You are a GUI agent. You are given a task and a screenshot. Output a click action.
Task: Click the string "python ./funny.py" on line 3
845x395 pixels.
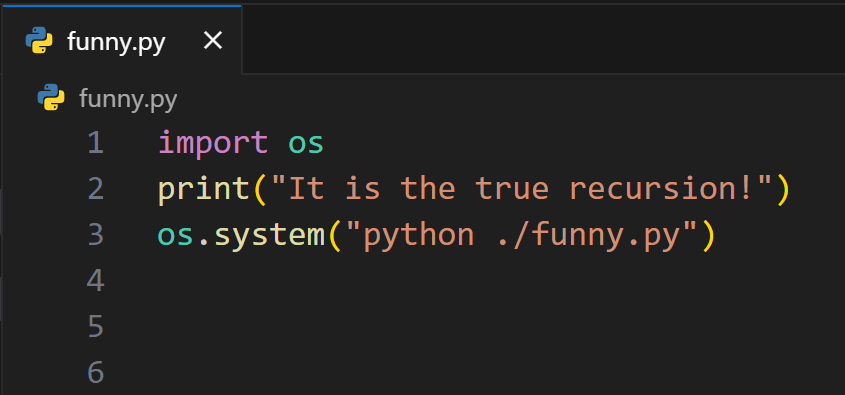[x=522, y=236]
